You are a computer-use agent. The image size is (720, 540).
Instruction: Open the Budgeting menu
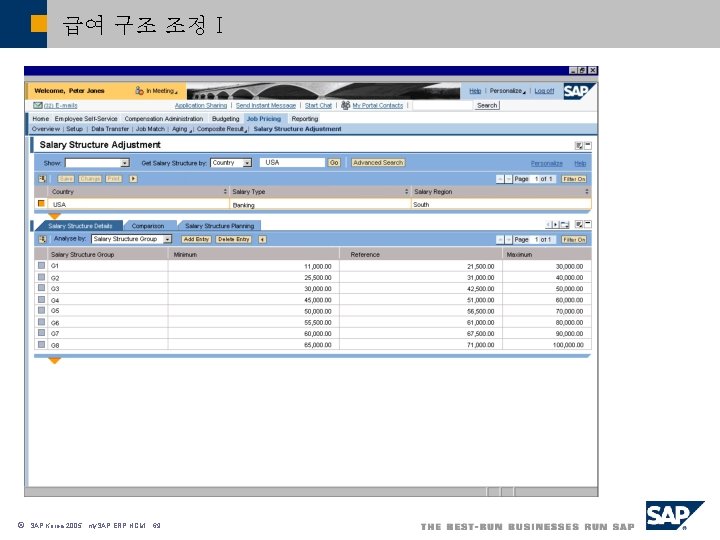click(x=225, y=118)
